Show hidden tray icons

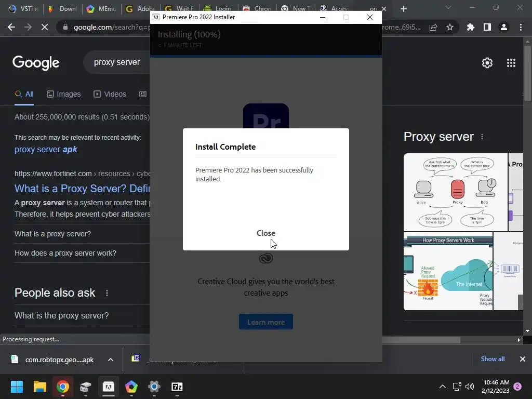click(443, 387)
